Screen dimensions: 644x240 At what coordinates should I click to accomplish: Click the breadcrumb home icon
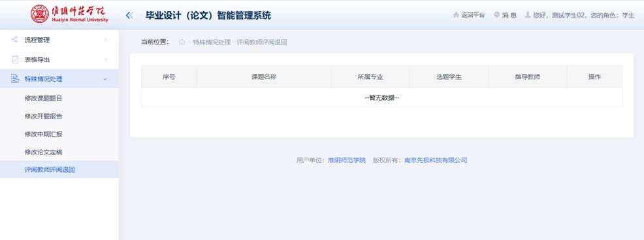182,43
